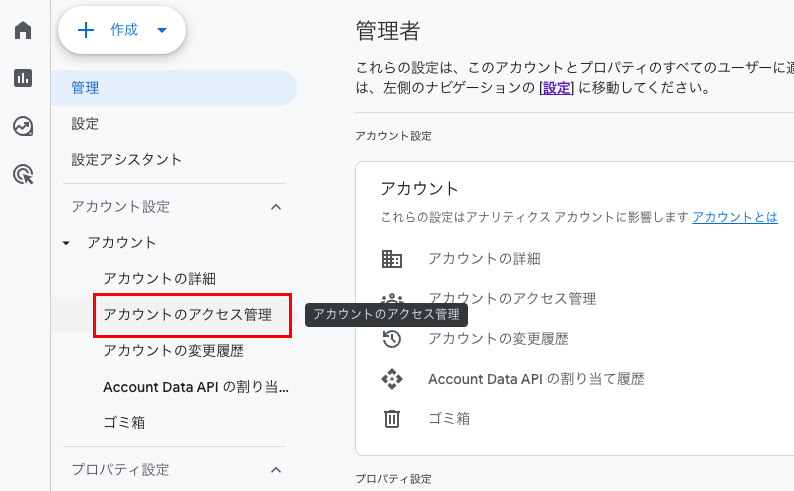Click the building icon for account details
This screenshot has width=794, height=491.
tap(392, 259)
